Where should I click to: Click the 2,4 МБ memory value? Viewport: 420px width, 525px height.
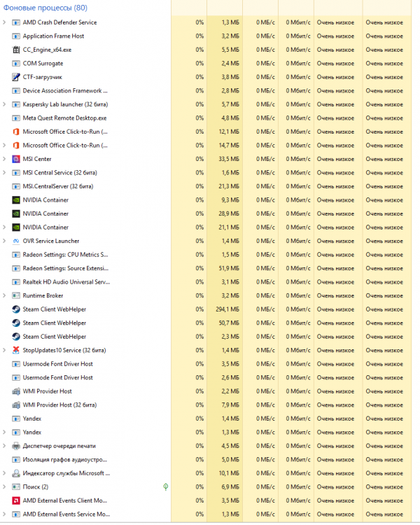230,64
